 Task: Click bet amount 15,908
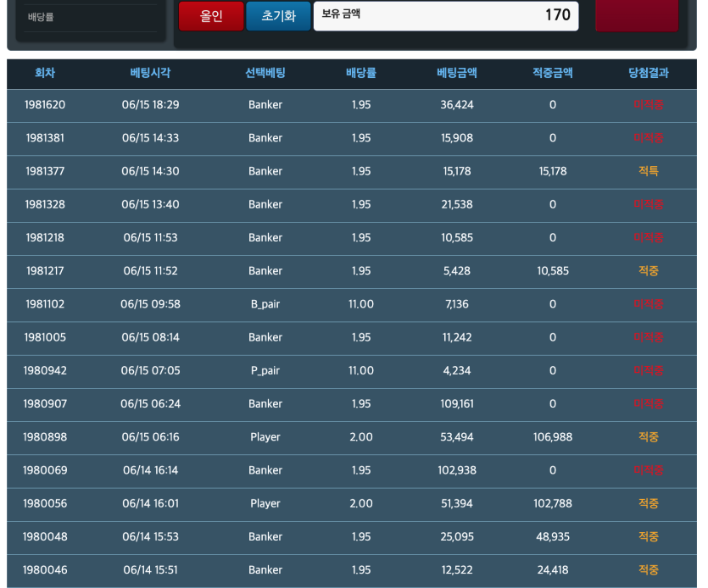coord(457,137)
